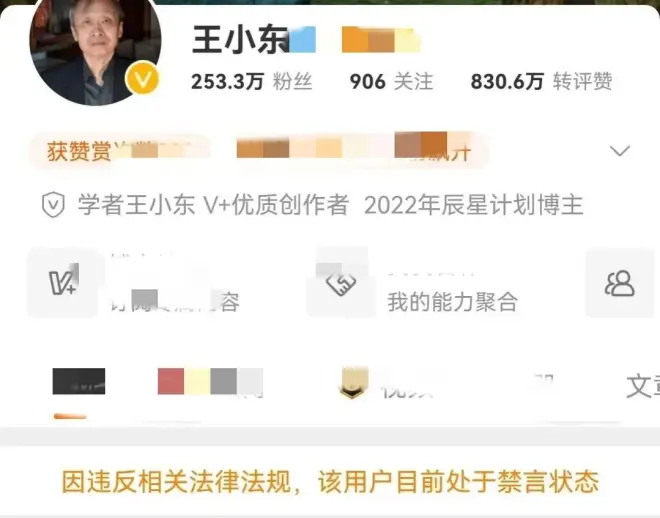Open the V+ subscription icon
This screenshot has height=518, width=660.
click(62, 282)
